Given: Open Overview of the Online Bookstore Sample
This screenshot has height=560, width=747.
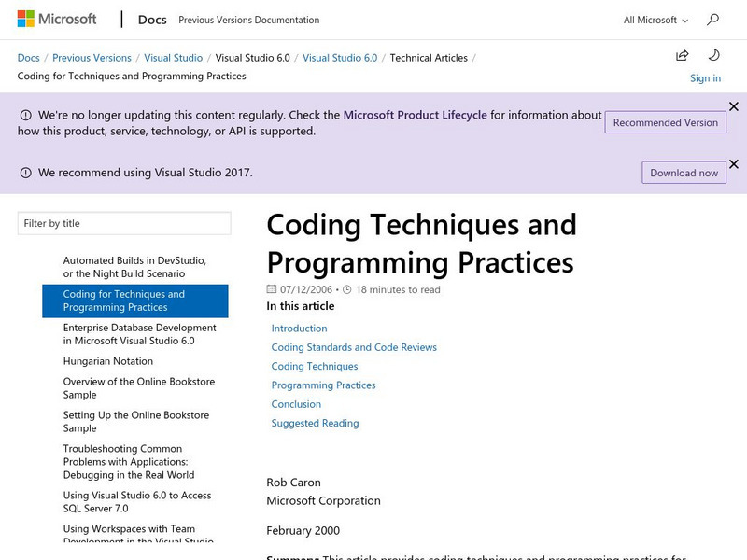Looking at the screenshot, I should pos(139,388).
